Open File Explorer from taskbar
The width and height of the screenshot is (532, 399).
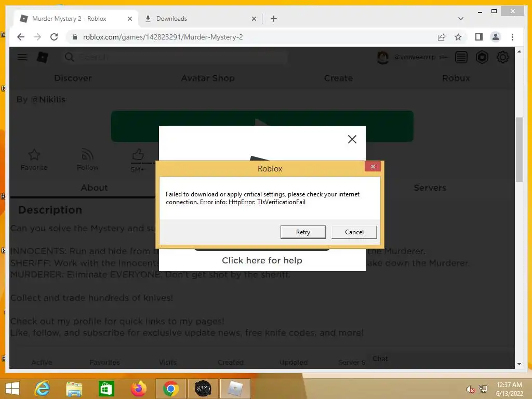(x=74, y=389)
